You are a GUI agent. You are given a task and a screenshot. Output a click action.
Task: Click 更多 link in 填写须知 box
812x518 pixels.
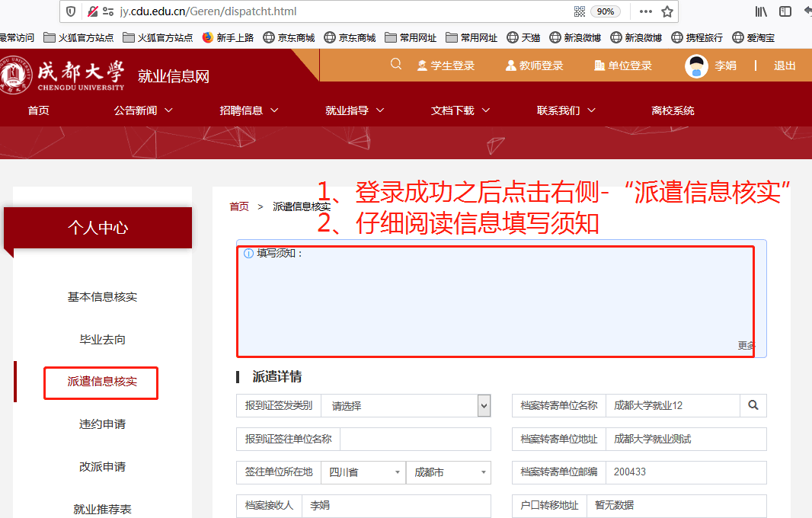[x=746, y=346]
